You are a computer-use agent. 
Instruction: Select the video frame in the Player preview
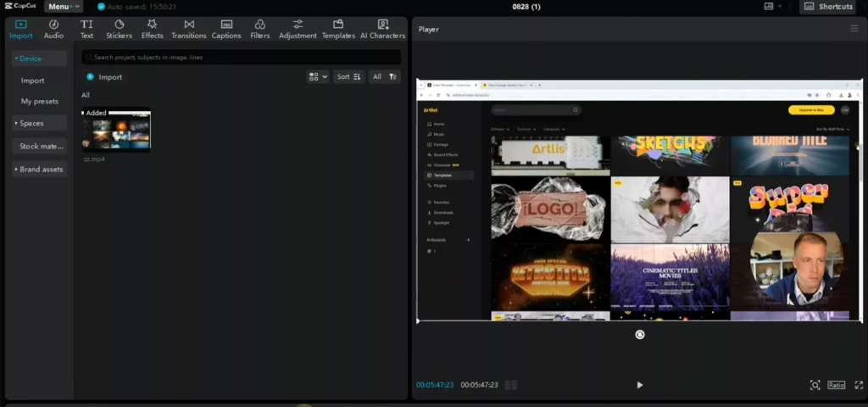(639, 200)
